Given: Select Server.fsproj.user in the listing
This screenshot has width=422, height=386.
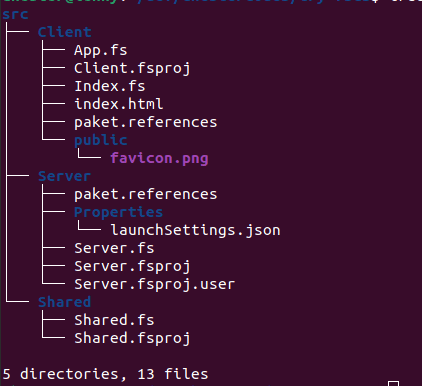Looking at the screenshot, I should click(155, 285).
